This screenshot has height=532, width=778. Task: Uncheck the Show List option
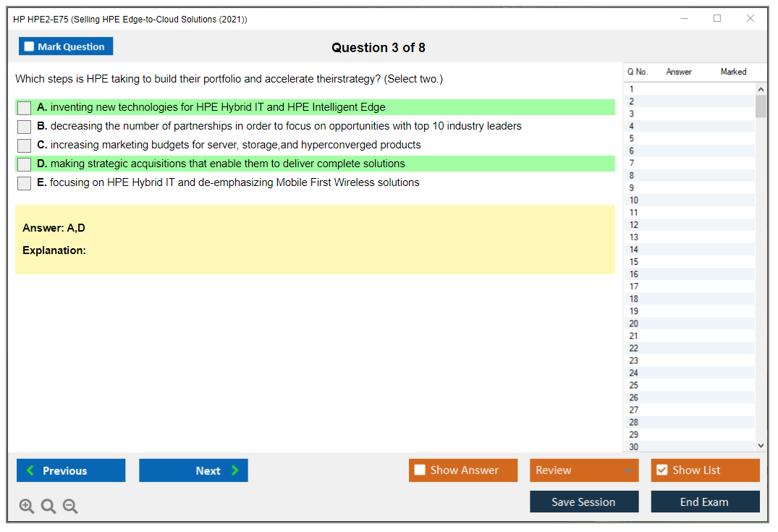[x=661, y=470]
